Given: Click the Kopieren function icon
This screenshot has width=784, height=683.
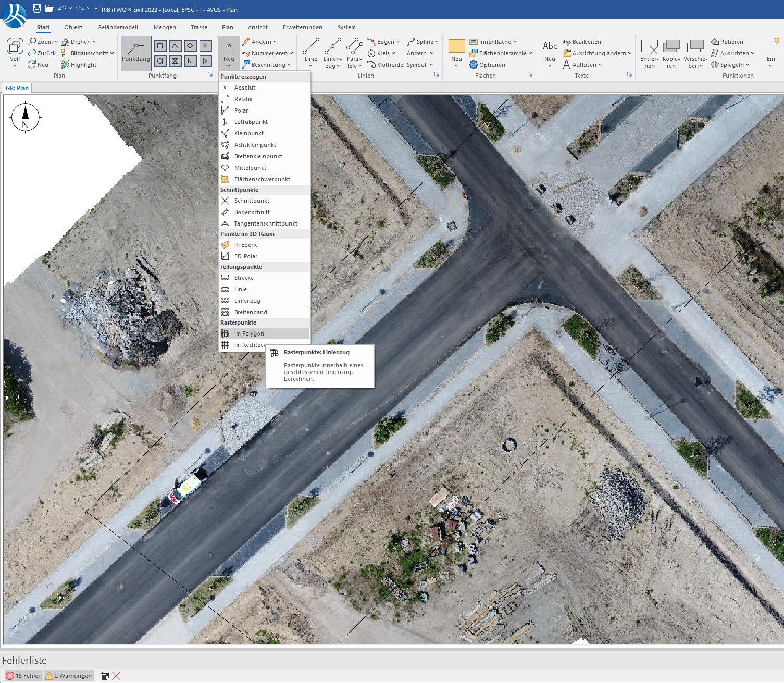Looking at the screenshot, I should pyautogui.click(x=671, y=47).
